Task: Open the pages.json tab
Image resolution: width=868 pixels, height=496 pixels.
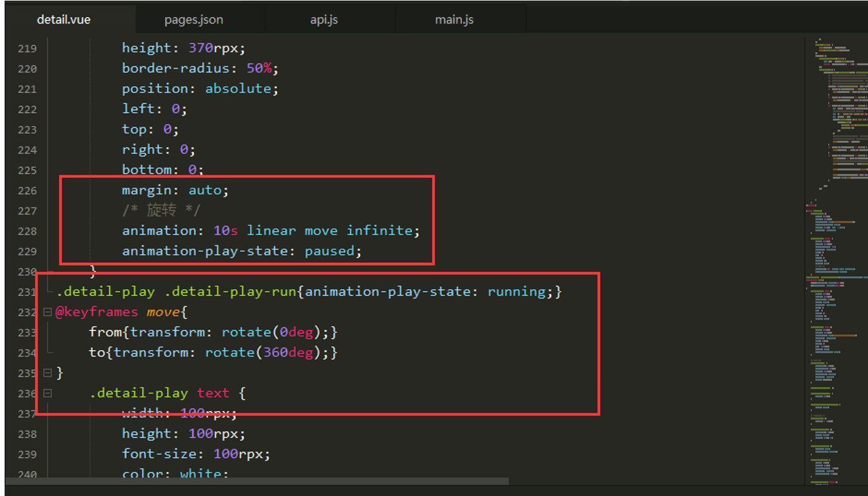Action: click(194, 20)
